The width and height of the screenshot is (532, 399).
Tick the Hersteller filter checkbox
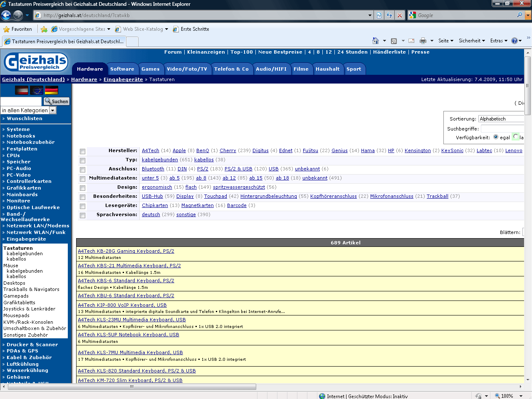coord(82,151)
